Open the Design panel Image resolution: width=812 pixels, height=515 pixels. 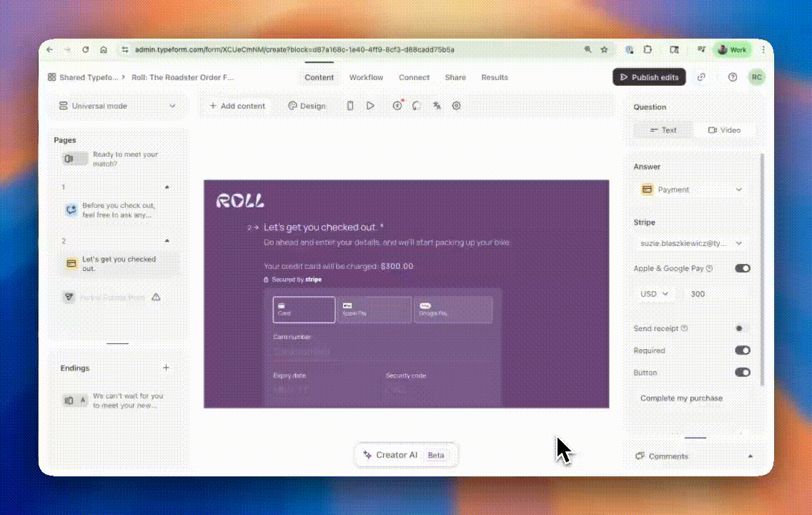(x=307, y=106)
